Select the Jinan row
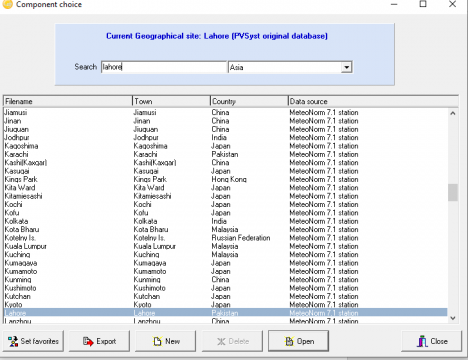 [225, 121]
